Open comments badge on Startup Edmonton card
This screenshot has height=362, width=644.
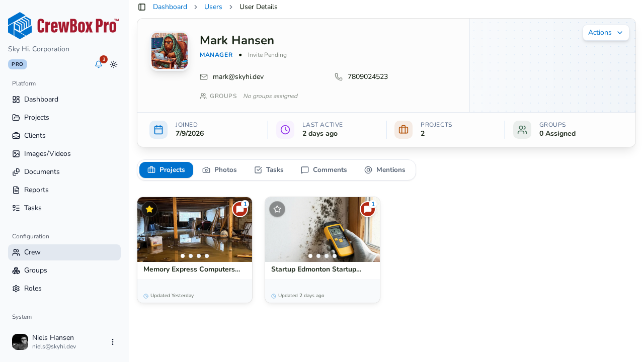click(x=368, y=209)
